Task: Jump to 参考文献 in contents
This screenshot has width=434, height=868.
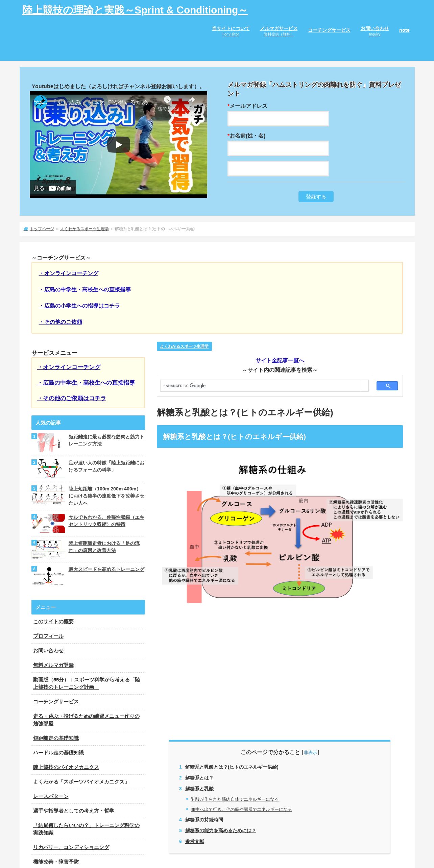Action: (195, 841)
